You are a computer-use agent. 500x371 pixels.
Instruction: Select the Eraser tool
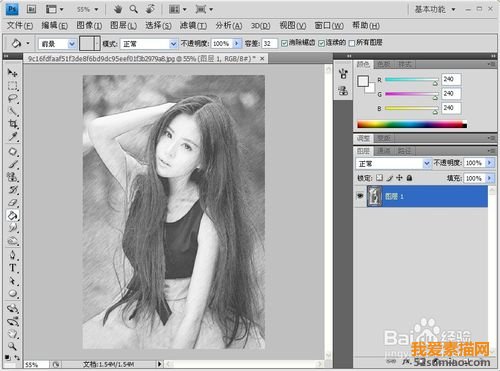tap(13, 202)
